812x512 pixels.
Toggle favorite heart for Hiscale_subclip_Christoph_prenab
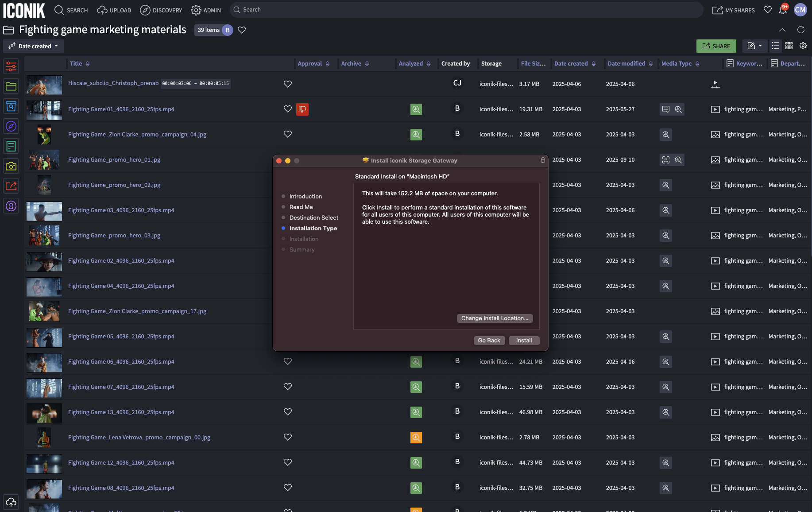[x=288, y=84]
